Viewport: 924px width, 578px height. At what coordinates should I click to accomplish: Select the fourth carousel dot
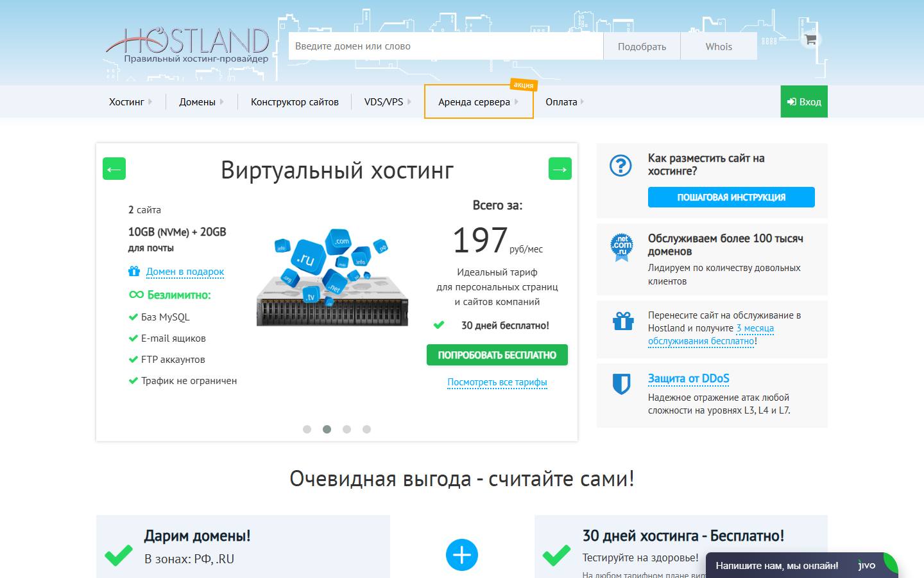(366, 429)
